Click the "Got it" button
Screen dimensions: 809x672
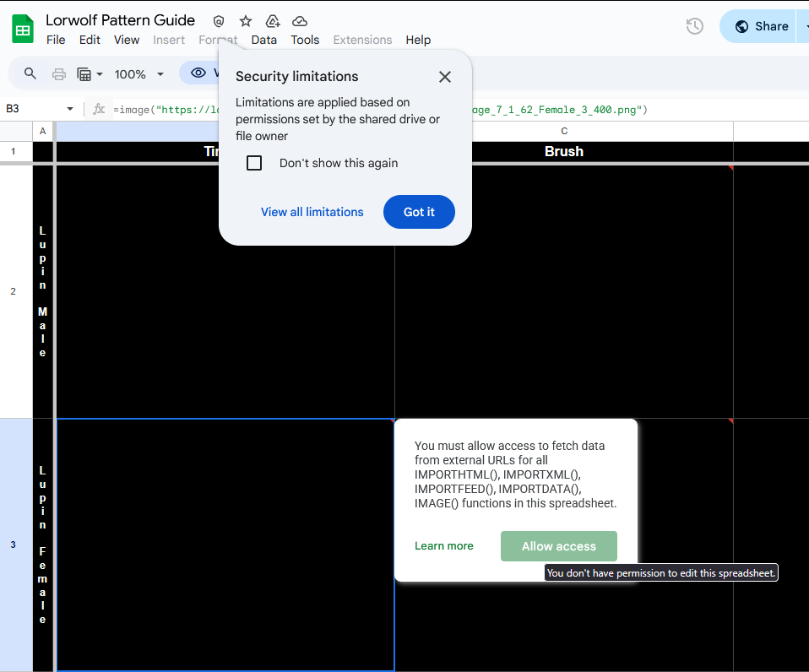click(x=419, y=212)
